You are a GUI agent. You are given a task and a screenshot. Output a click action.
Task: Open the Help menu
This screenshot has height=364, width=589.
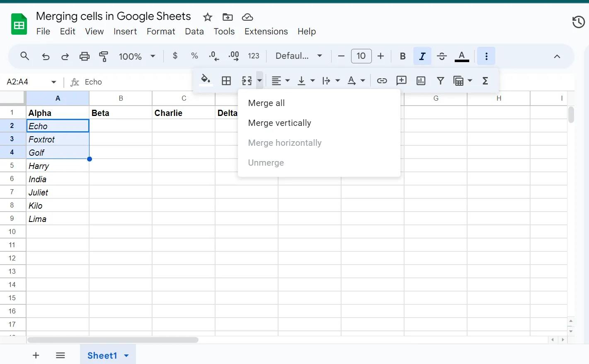(307, 31)
